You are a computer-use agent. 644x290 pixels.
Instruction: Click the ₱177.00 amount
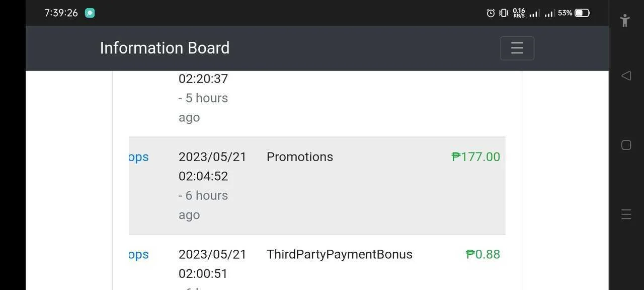(476, 157)
